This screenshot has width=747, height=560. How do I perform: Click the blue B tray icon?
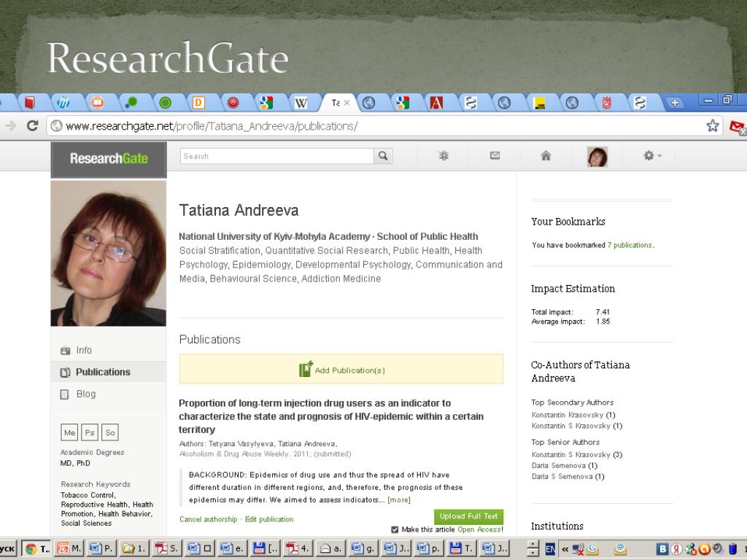click(x=662, y=549)
